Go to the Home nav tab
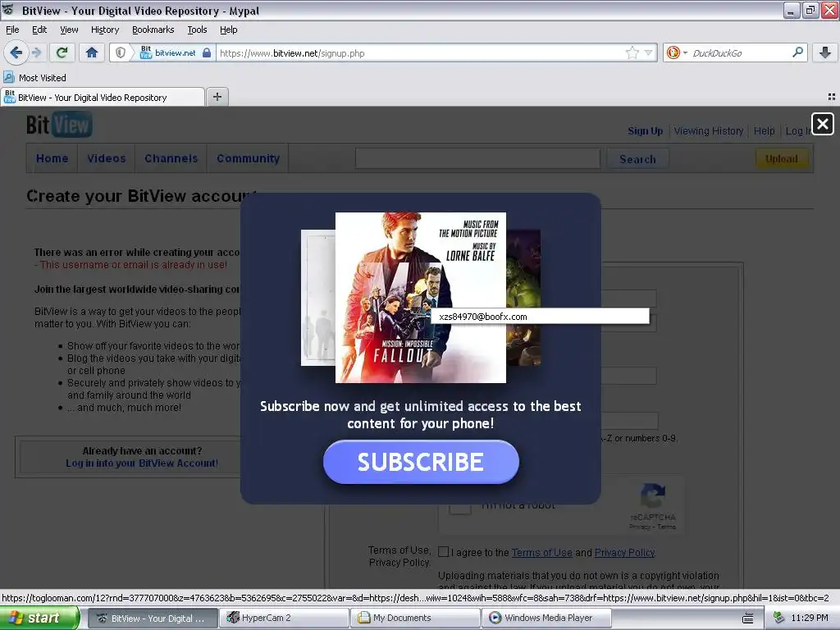Viewport: 840px width, 630px height. [x=52, y=158]
